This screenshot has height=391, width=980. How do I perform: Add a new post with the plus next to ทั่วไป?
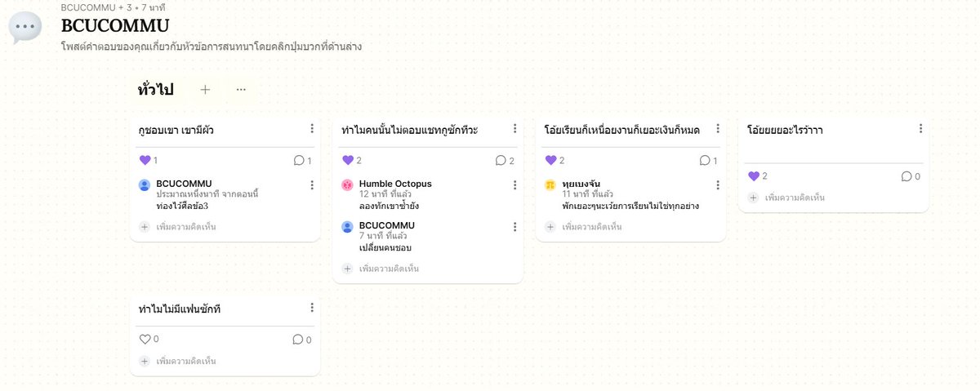[x=205, y=90]
